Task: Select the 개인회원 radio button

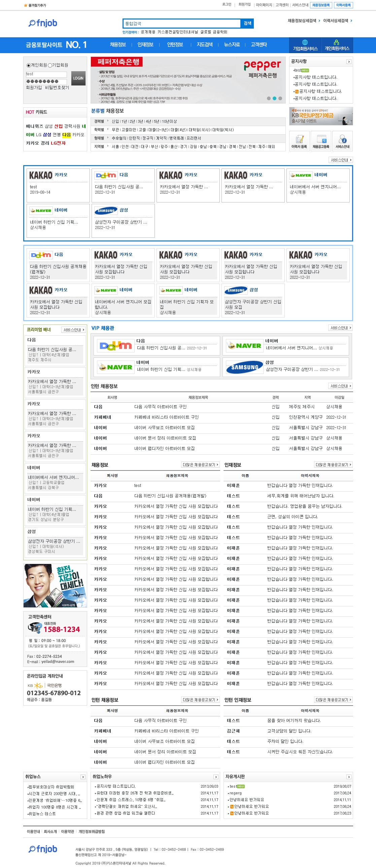Action: click(29, 65)
